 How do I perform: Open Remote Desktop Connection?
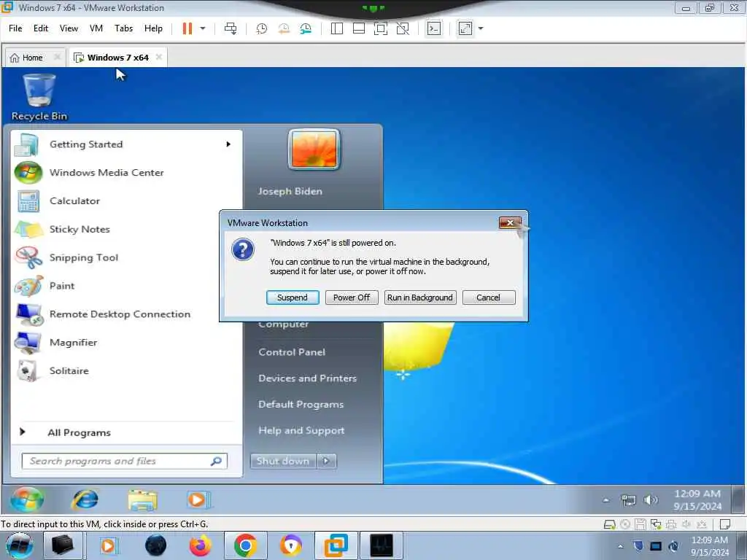pyautogui.click(x=120, y=314)
